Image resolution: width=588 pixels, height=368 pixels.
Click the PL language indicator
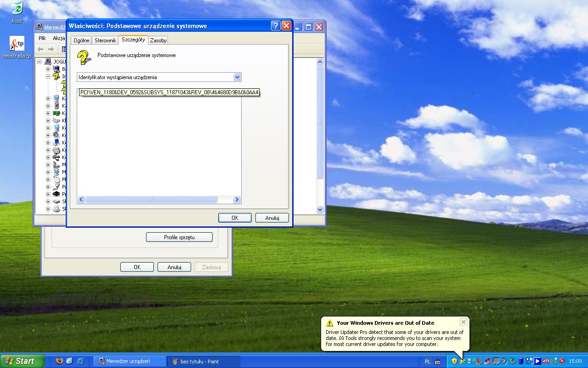point(427,362)
